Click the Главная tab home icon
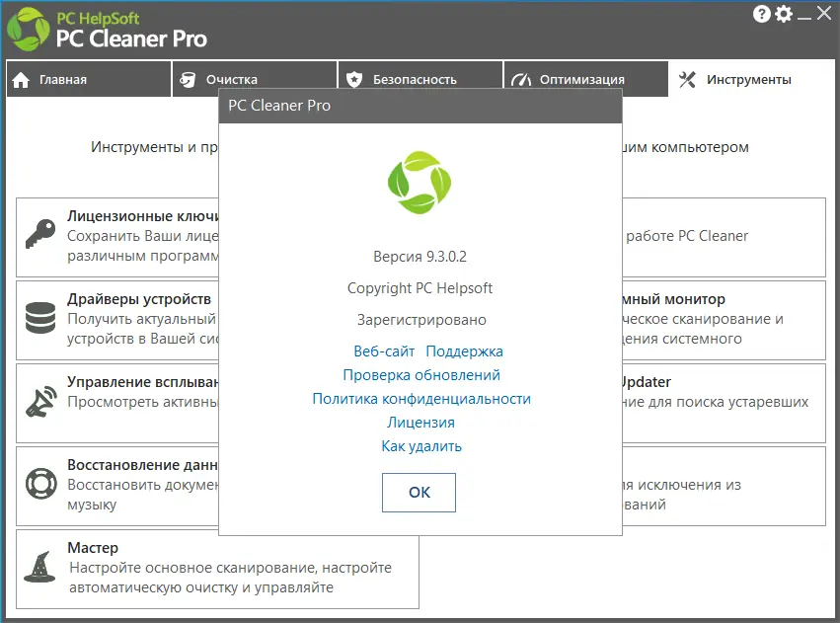Image resolution: width=840 pixels, height=623 pixels. (21, 79)
